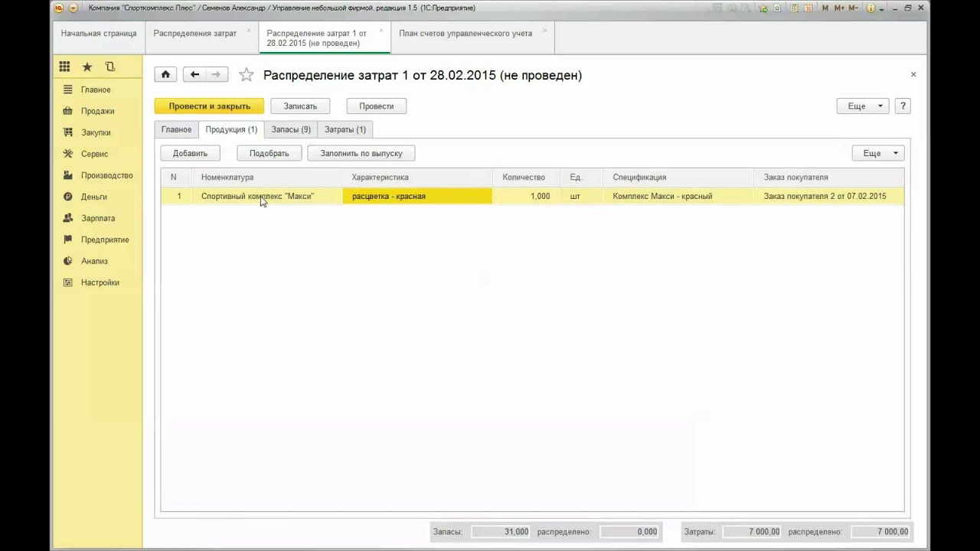
Task: Open Предприятие flag icon in sidebar
Action: click(x=68, y=240)
